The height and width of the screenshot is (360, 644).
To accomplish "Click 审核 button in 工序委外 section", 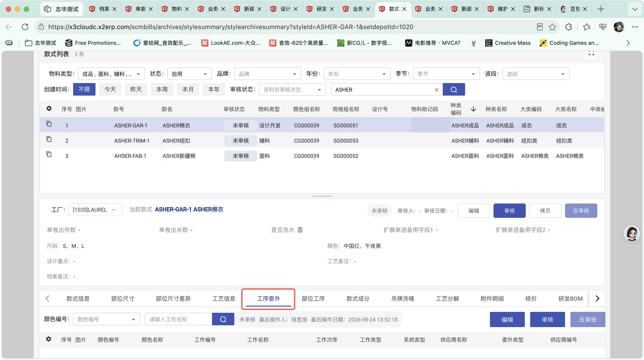I will pos(547,319).
